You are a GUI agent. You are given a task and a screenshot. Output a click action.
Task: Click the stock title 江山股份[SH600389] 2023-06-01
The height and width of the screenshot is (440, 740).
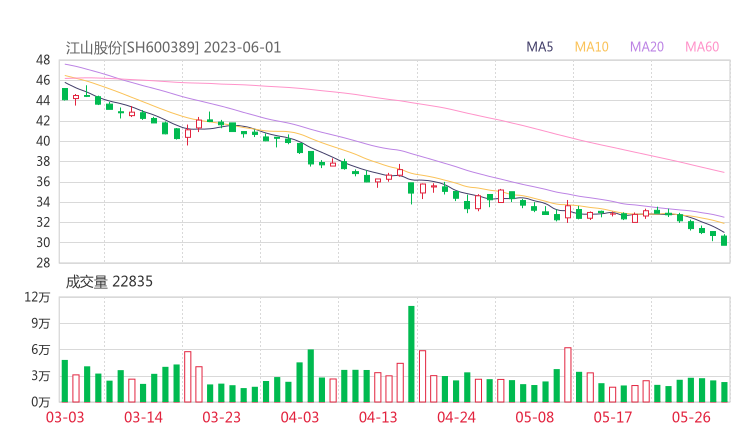[173, 48]
